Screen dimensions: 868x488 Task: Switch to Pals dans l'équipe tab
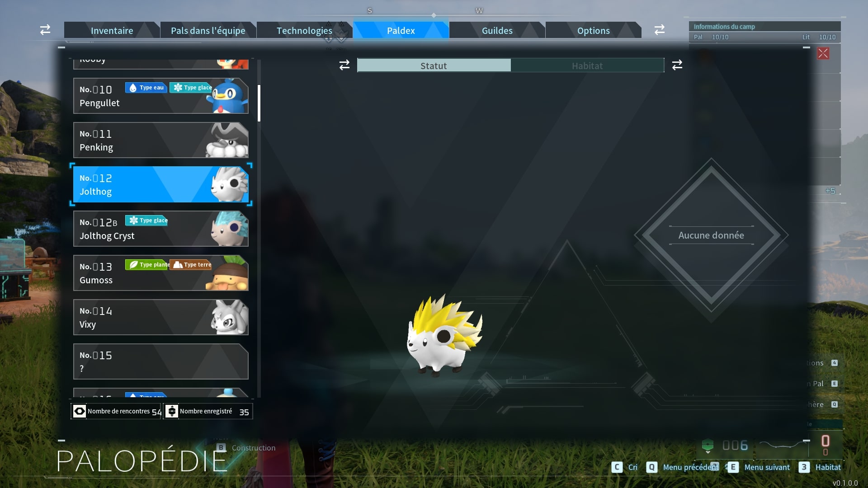tap(208, 30)
